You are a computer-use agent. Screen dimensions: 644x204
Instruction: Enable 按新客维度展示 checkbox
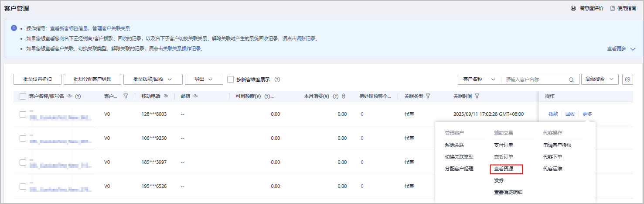(x=231, y=80)
